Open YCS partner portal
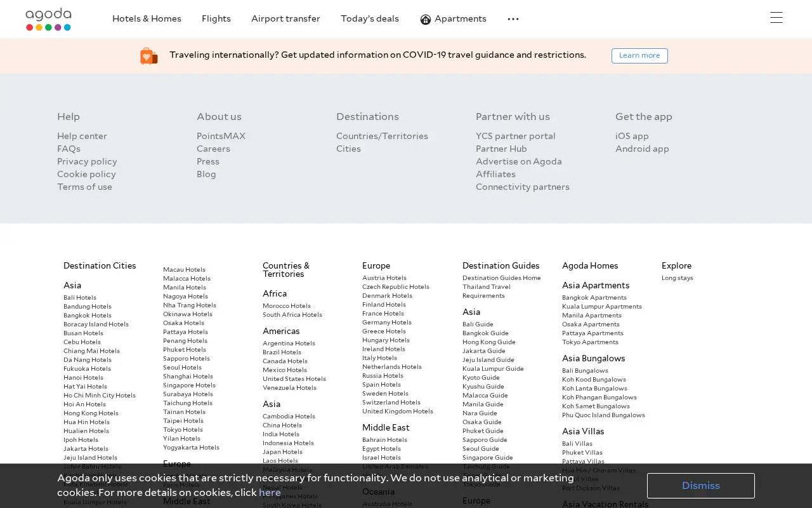 pos(516,136)
